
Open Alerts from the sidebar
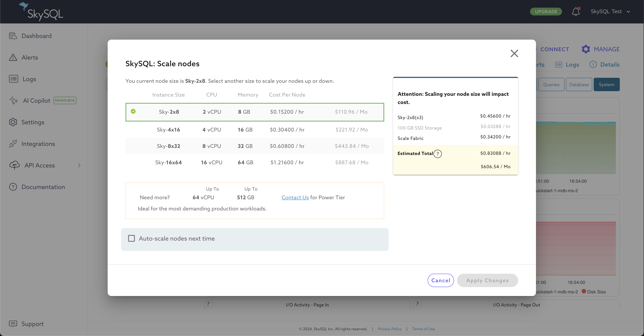point(29,57)
